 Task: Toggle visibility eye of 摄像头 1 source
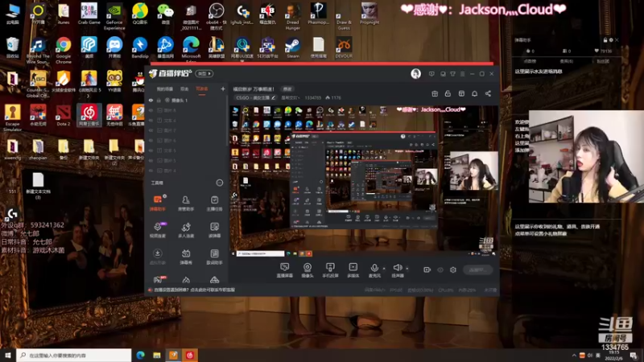pos(151,100)
